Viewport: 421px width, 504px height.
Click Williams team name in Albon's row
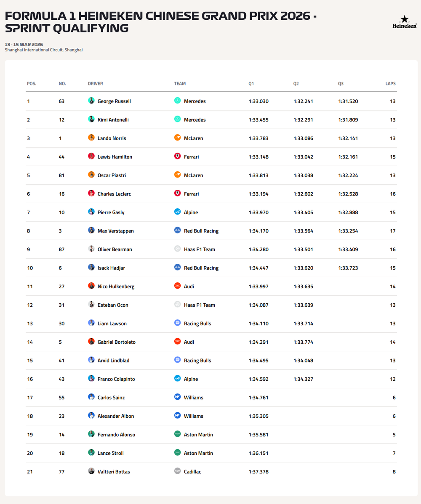[x=194, y=416]
